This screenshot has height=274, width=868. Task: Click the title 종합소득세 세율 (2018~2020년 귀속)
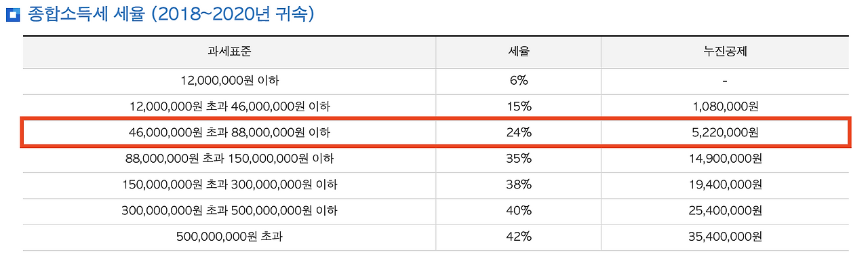(x=170, y=14)
